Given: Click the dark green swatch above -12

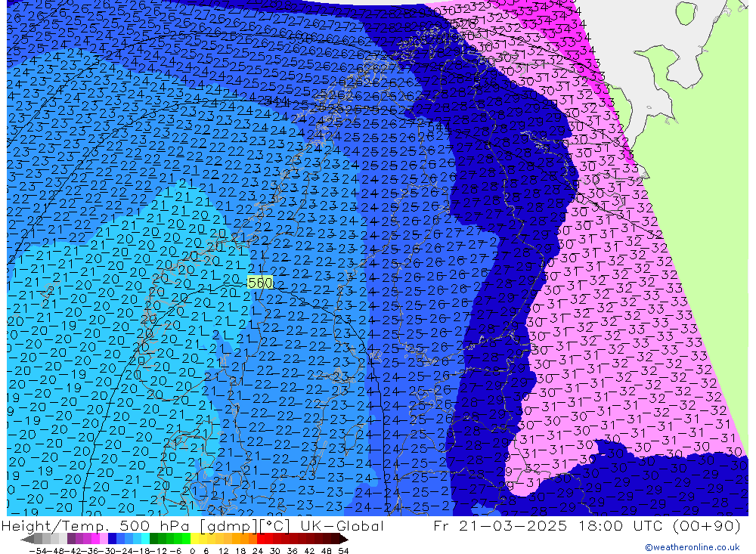Looking at the screenshot, I should click(x=153, y=539).
